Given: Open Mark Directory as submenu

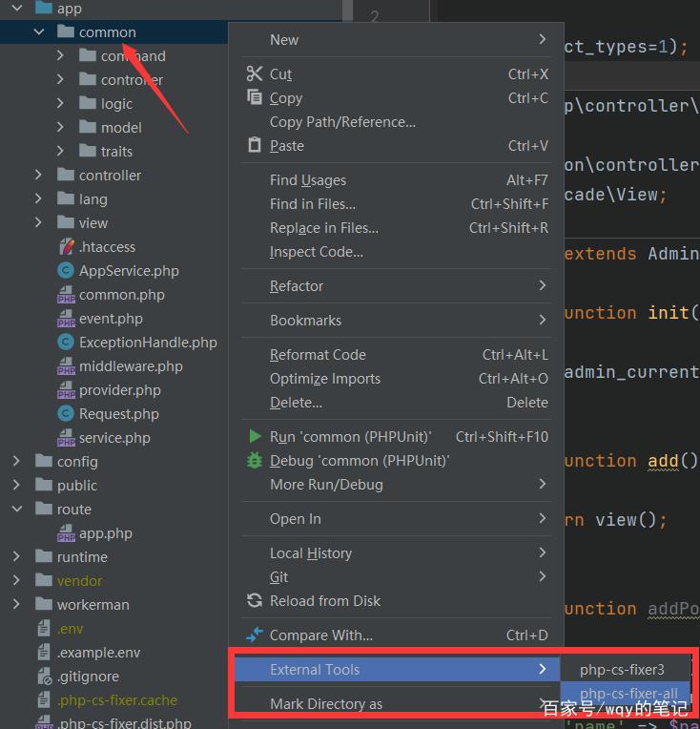Looking at the screenshot, I should pyautogui.click(x=396, y=703).
